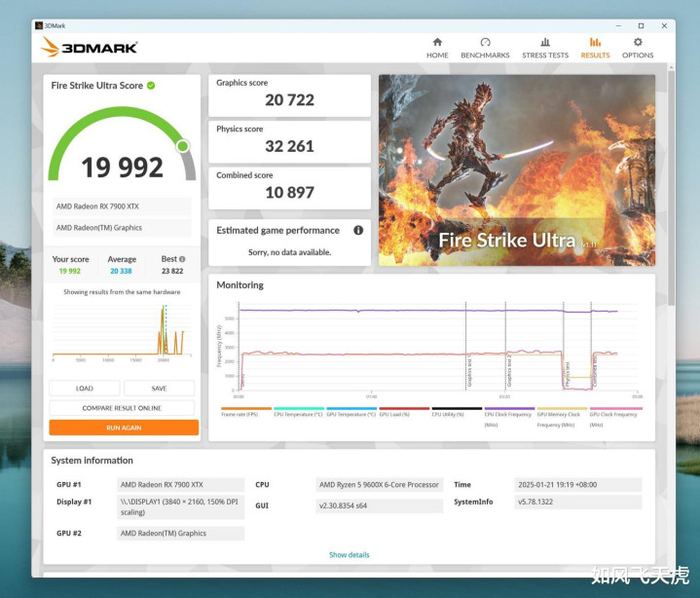Expand system information with Show details
The image size is (700, 598).
349,555
